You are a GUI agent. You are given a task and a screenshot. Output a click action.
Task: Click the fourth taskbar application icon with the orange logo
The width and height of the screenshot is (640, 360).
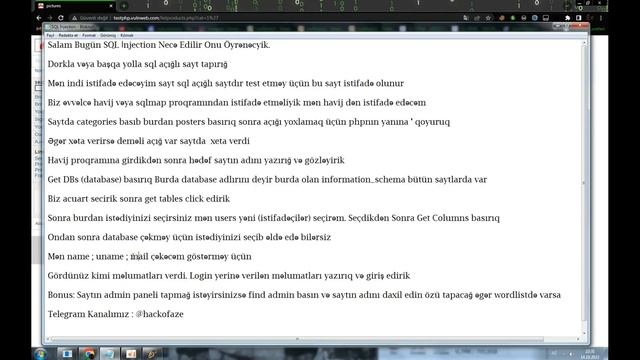pyautogui.click(x=131, y=354)
